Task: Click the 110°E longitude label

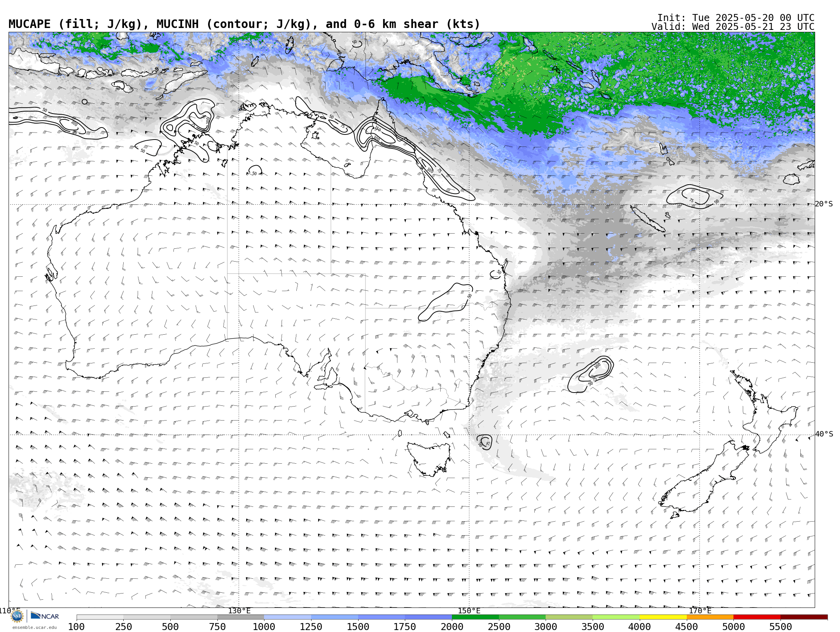Action: click(10, 611)
